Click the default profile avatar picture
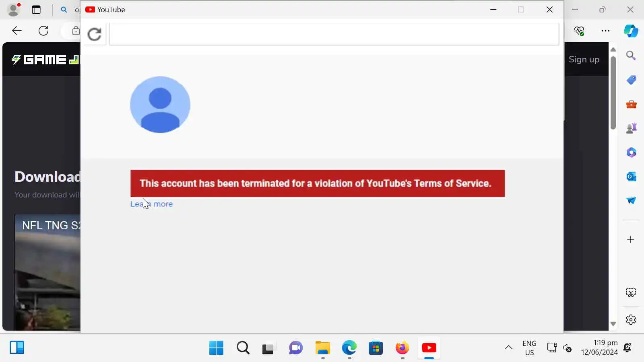This screenshot has width=644, height=362. click(160, 105)
